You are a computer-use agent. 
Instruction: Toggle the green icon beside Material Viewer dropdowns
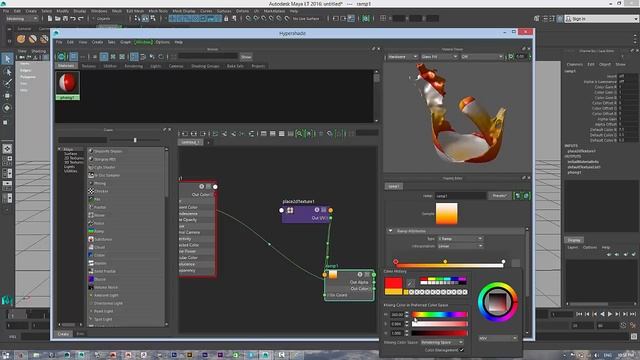511,57
